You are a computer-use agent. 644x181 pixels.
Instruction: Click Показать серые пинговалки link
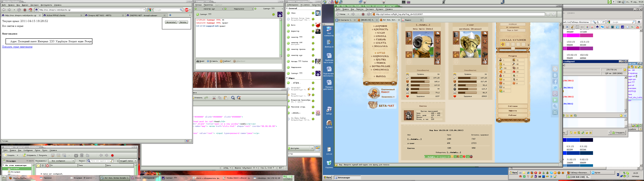[x=17, y=47]
